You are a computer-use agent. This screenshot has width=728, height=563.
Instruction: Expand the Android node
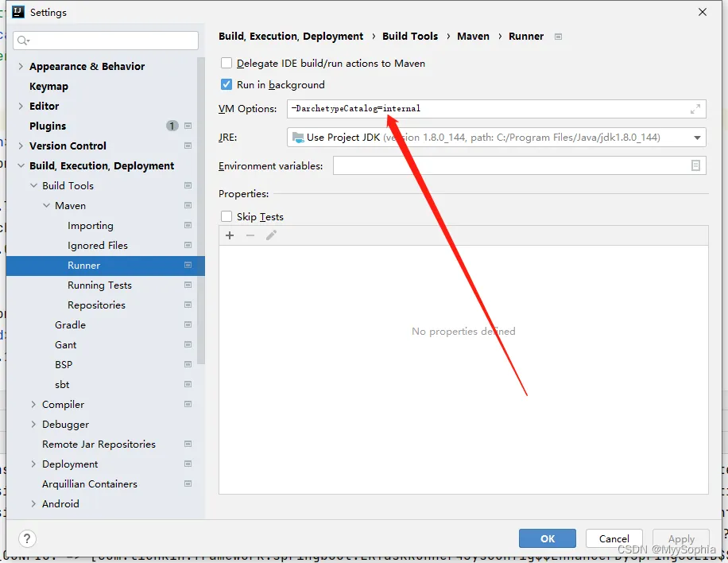pyautogui.click(x=33, y=504)
